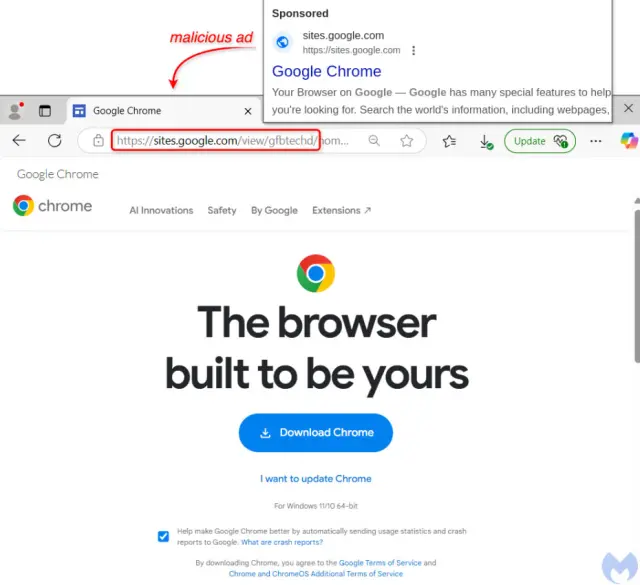Reload the page with refresh icon
This screenshot has height=585, width=640.
click(x=54, y=141)
